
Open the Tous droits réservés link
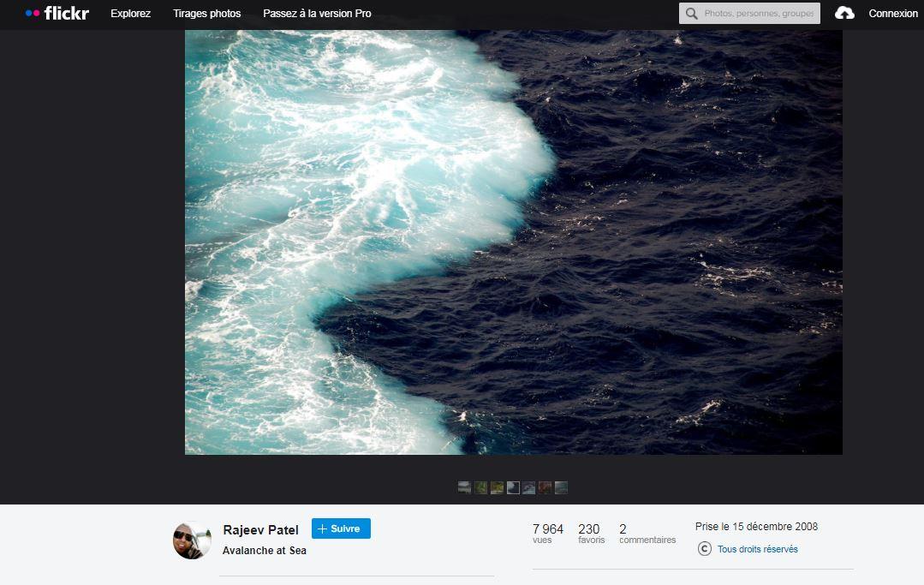(x=757, y=549)
